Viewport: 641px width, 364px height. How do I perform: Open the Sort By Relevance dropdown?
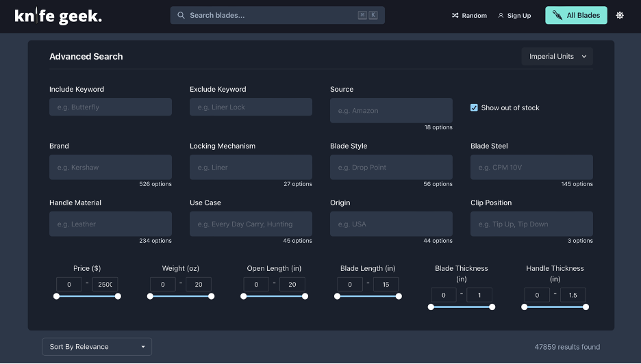point(97,347)
